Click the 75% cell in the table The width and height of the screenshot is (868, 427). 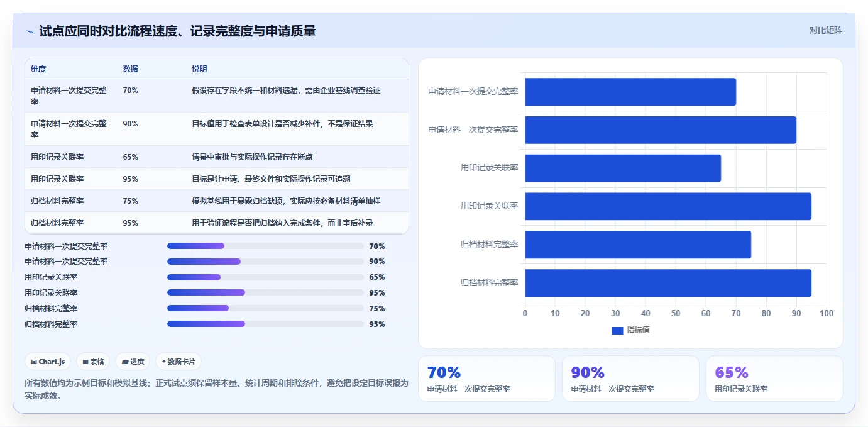pyautogui.click(x=130, y=201)
